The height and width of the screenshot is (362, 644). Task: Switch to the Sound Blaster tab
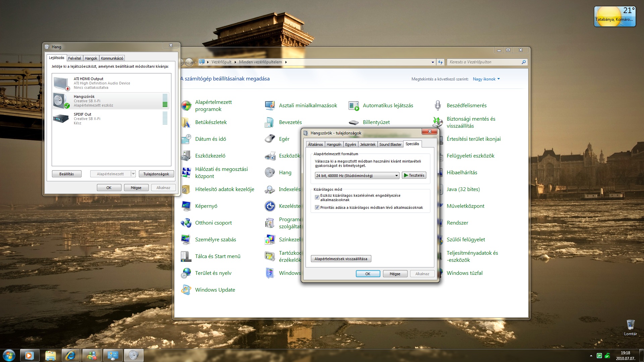tap(390, 144)
